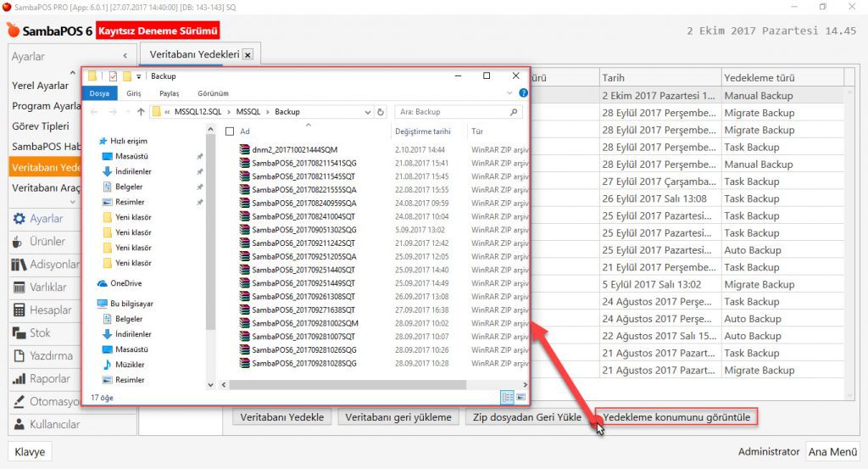Open Görünüm ribbon tab
The image size is (868, 469).
(213, 93)
